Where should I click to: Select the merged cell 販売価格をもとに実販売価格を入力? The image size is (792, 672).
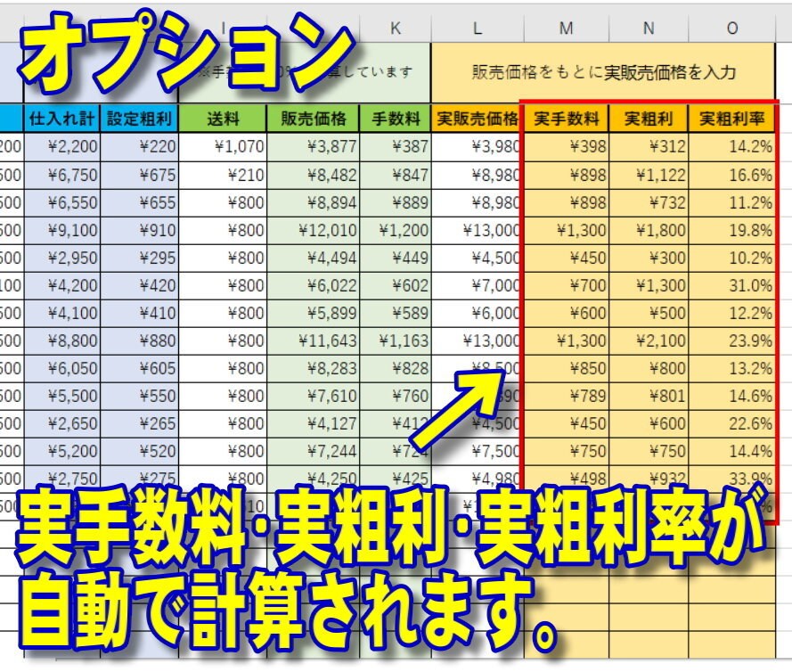coord(603,73)
